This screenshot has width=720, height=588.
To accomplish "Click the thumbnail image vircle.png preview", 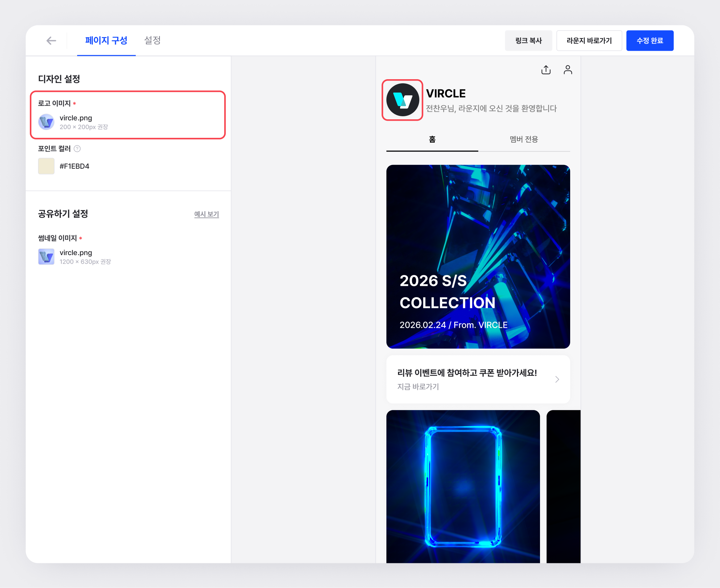I will pos(46,257).
